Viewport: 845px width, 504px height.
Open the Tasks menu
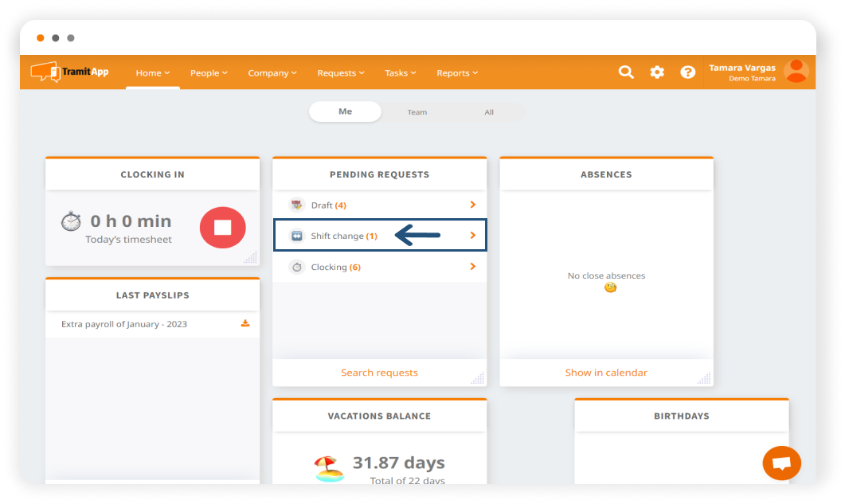click(400, 73)
